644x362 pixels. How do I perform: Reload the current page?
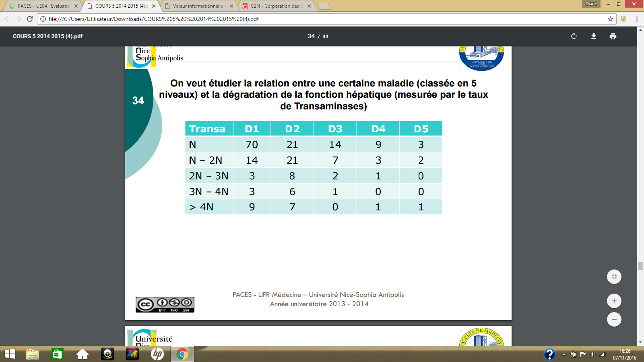(30, 19)
